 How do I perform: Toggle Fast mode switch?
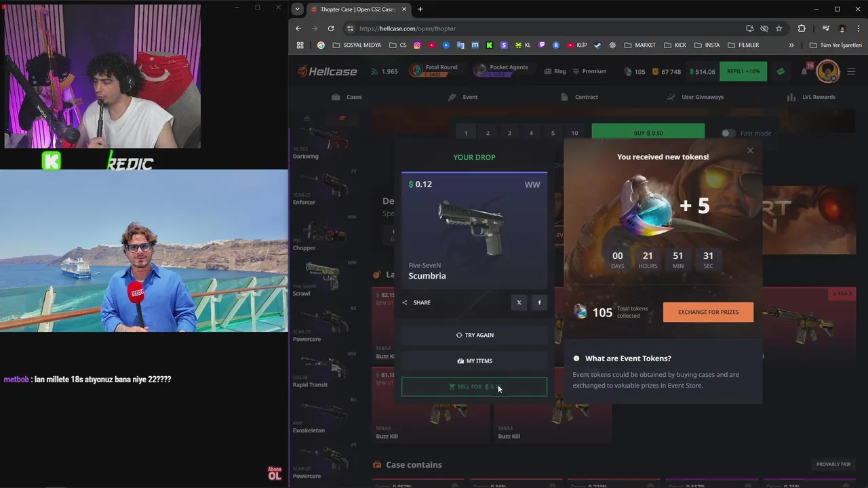click(x=728, y=134)
